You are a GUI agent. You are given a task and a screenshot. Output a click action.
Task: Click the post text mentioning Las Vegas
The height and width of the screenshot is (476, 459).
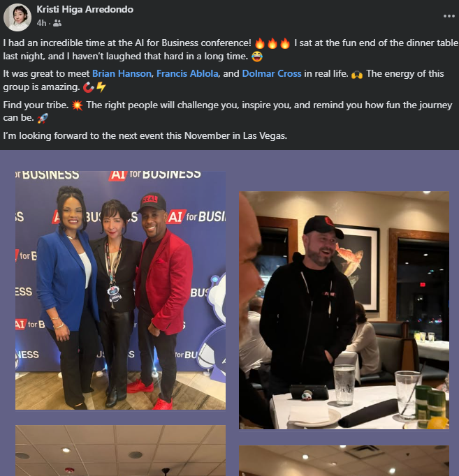tap(145, 135)
